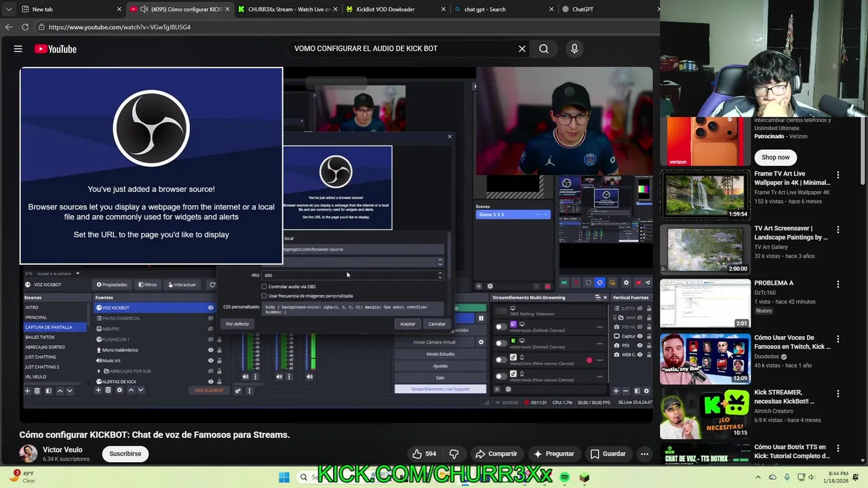This screenshot has height=488, width=868.
Task: Open options menu for Frame TV Art video
Action: coord(838,175)
